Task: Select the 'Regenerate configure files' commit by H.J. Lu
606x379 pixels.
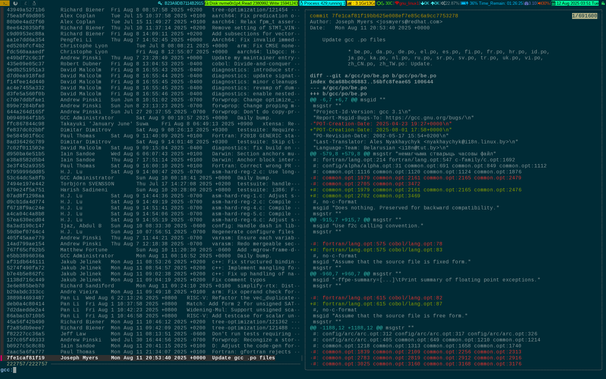Action: (x=151, y=232)
